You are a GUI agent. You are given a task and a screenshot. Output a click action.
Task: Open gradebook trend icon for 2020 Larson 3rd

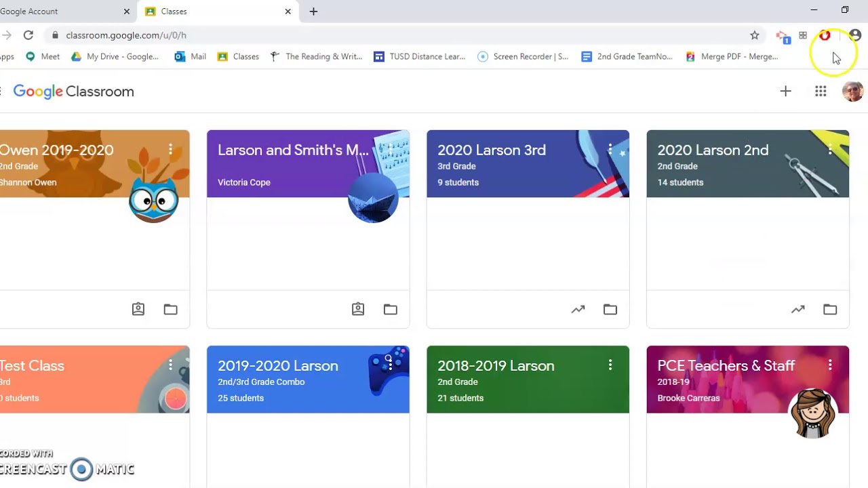click(578, 309)
